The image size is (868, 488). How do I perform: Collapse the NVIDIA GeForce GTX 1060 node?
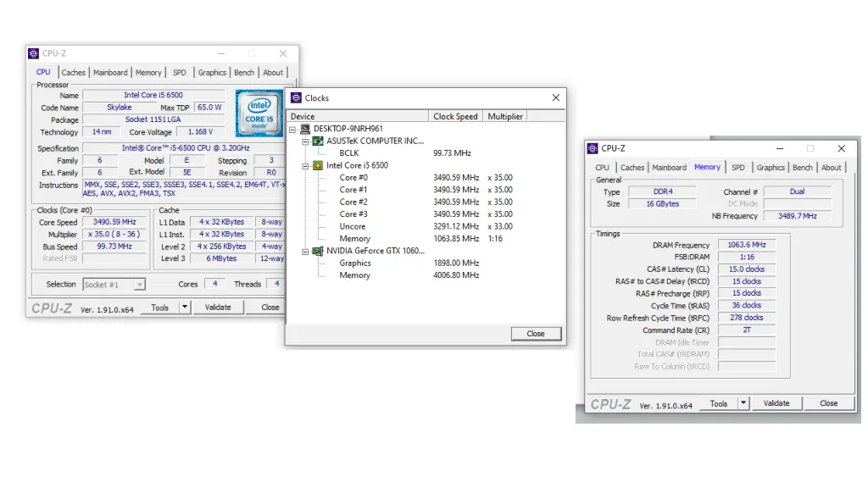click(x=305, y=252)
